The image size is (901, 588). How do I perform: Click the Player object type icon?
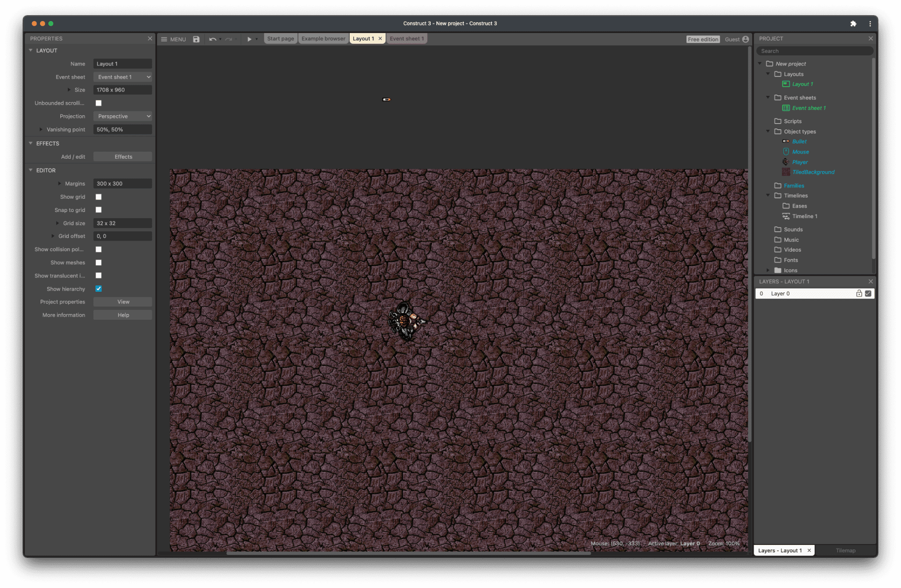click(786, 161)
